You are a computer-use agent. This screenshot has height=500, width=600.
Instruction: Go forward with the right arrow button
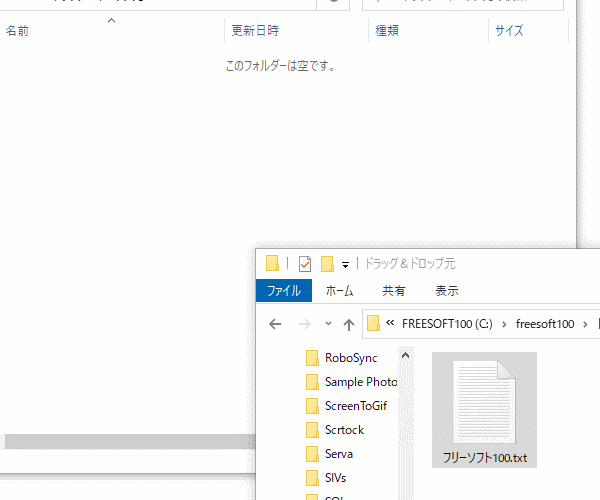pos(305,324)
